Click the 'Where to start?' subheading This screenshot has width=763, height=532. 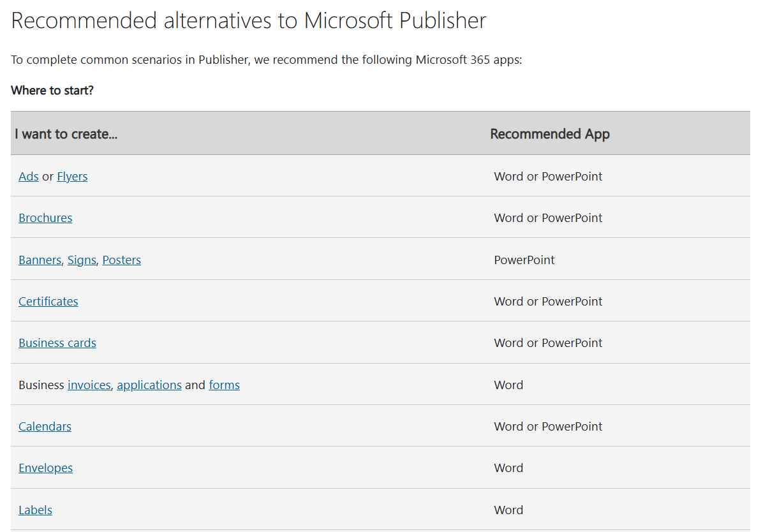pyautogui.click(x=52, y=91)
